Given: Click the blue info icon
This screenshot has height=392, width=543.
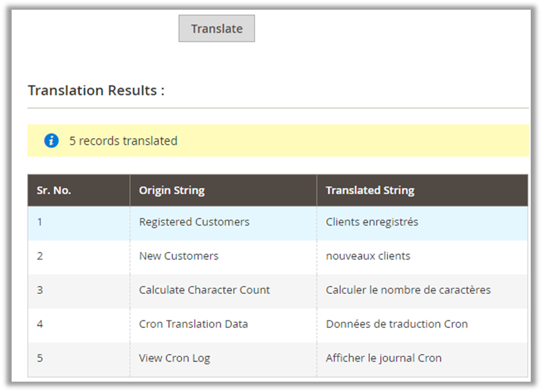Looking at the screenshot, I should point(52,141).
